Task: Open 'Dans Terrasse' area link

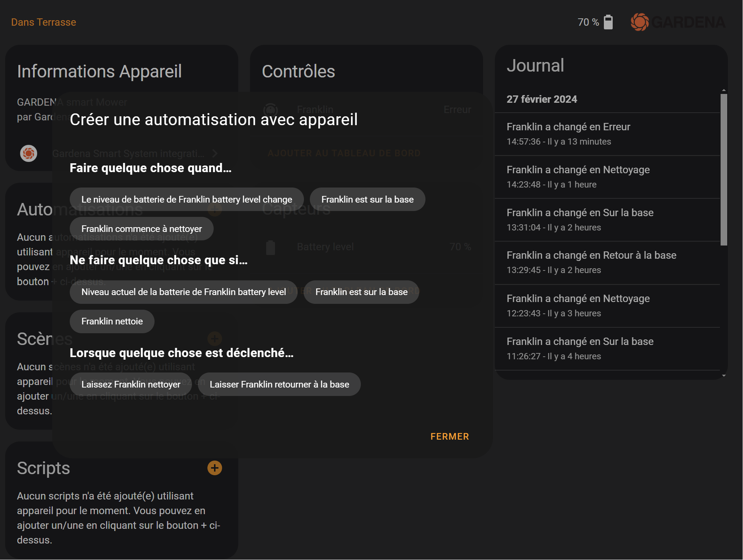Action: (x=44, y=22)
